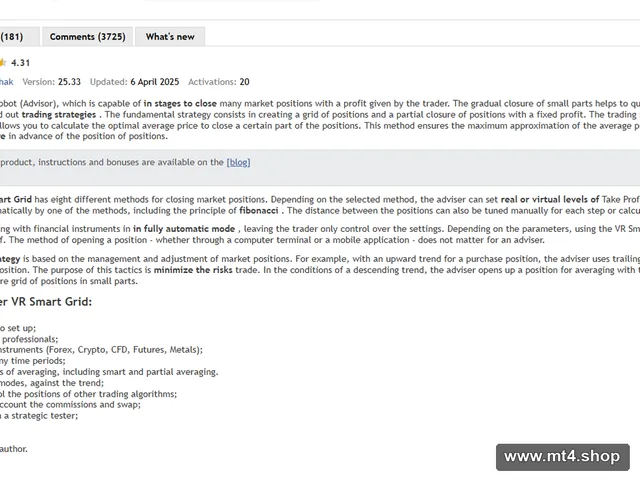Click the Version 25.33 label
640x480 pixels.
tap(51, 82)
